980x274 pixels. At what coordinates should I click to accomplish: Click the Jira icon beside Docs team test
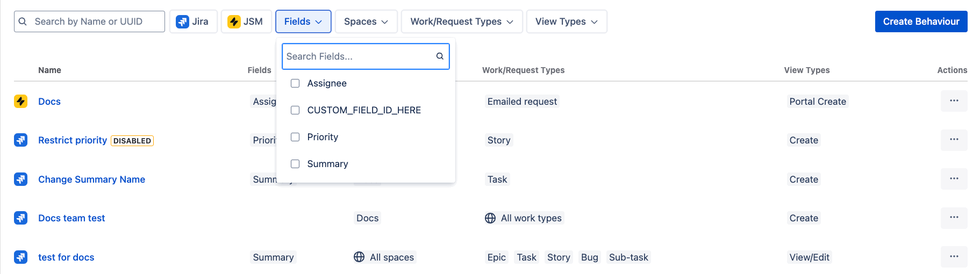coord(20,218)
